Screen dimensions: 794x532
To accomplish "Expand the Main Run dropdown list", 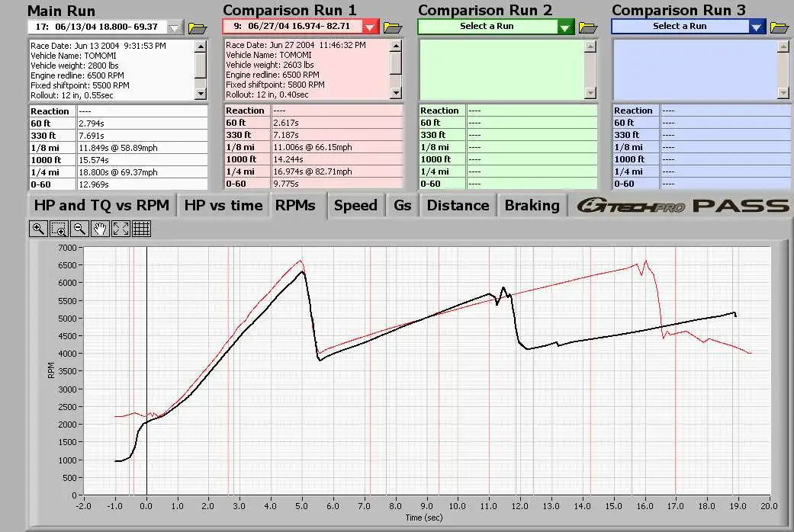I will point(175,27).
